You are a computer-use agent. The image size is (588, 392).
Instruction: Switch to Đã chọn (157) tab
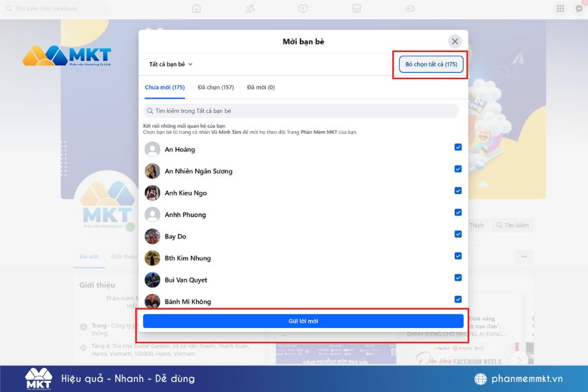(x=216, y=88)
